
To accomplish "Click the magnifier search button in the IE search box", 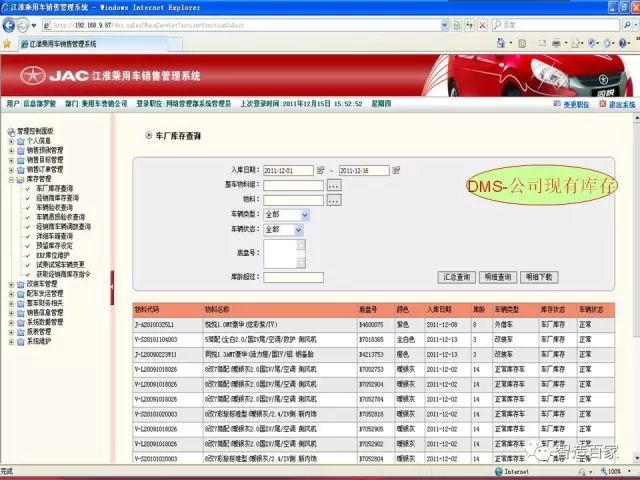I will 627,25.
